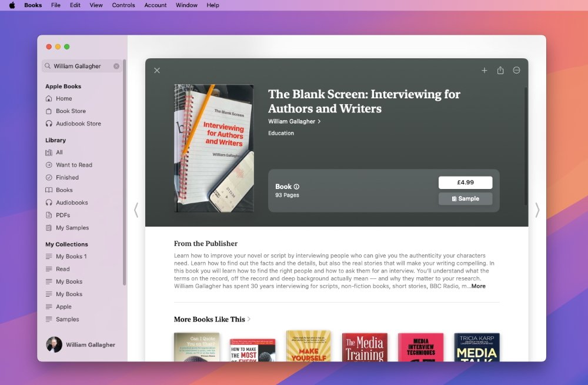Click the My Collections heading
Image resolution: width=588 pixels, height=385 pixels.
67,244
